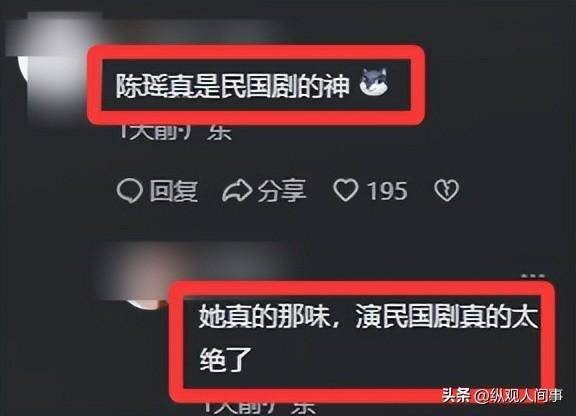
Task: Click the 绝了 line of second comment
Action: (225, 359)
